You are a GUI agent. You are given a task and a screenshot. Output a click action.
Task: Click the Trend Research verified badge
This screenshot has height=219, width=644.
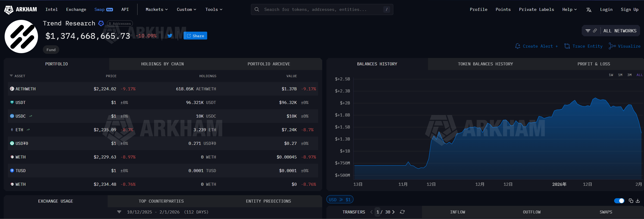pyautogui.click(x=101, y=23)
